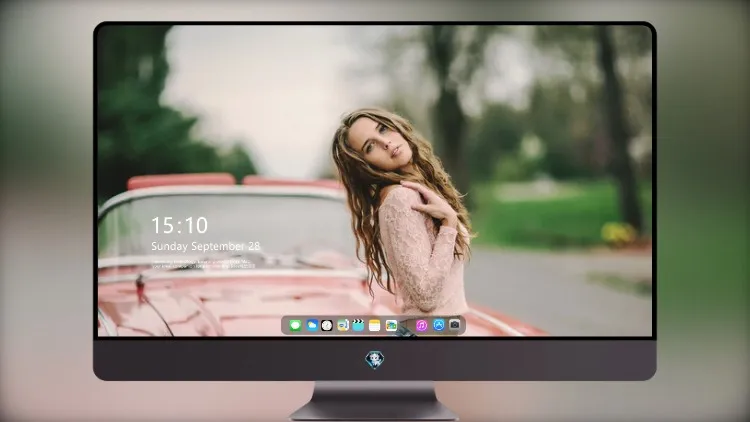Launch the Weather app from dock
Screen dimensions: 750x422
(312, 326)
